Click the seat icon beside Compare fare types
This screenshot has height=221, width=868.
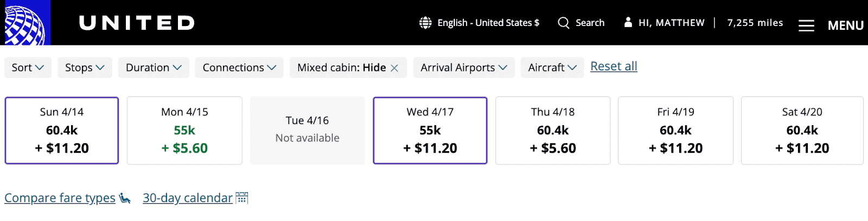[125, 198]
